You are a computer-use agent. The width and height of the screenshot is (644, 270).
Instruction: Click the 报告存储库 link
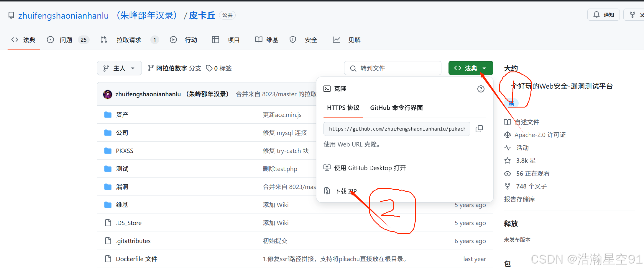point(519,199)
